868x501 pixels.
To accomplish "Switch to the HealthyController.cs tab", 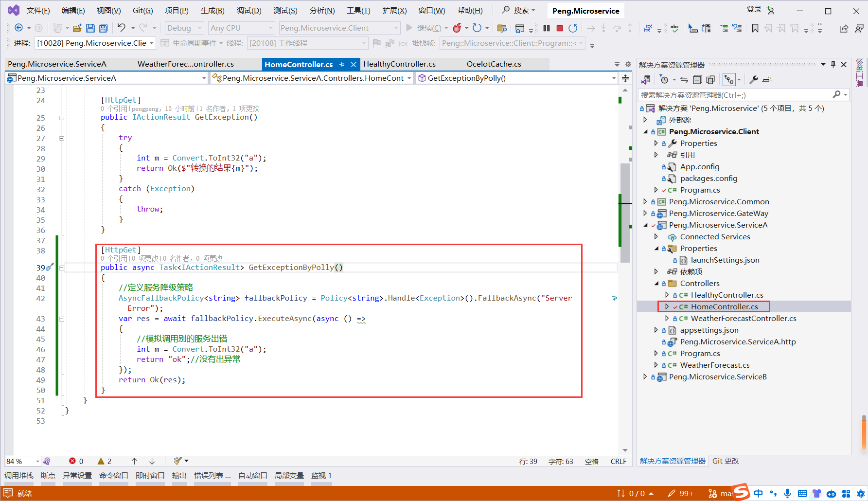I will tap(399, 64).
